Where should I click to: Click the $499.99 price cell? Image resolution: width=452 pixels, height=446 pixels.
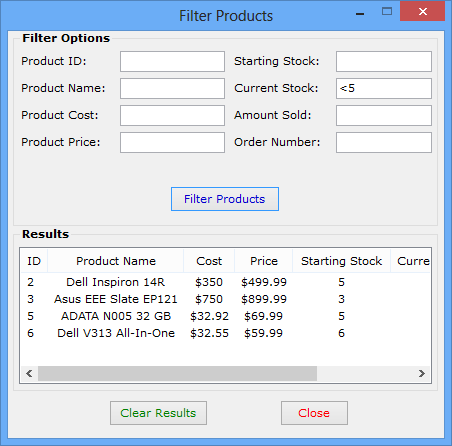pyautogui.click(x=264, y=282)
